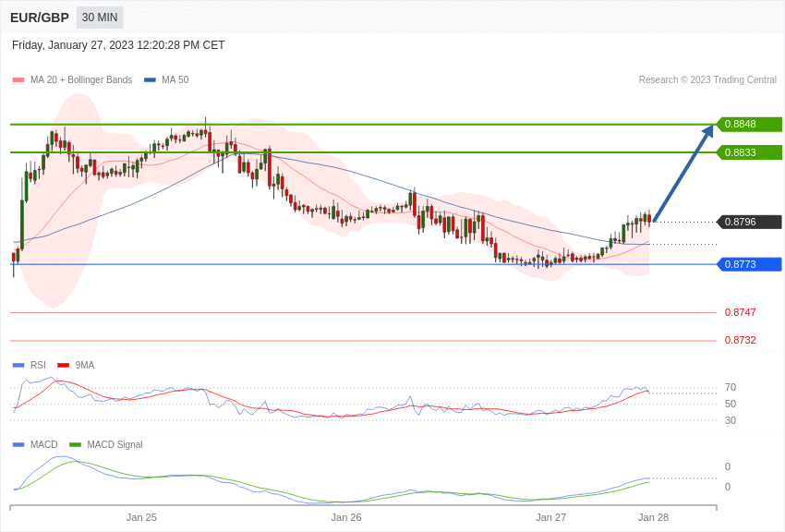Image resolution: width=785 pixels, height=532 pixels.
Task: Select the chart timestamp text
Action: point(118,45)
